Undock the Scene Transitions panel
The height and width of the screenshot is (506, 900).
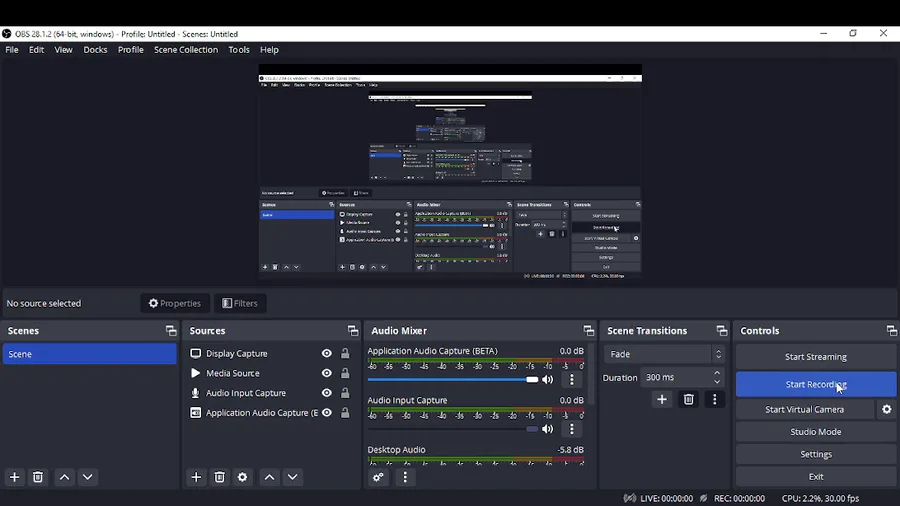[721, 330]
